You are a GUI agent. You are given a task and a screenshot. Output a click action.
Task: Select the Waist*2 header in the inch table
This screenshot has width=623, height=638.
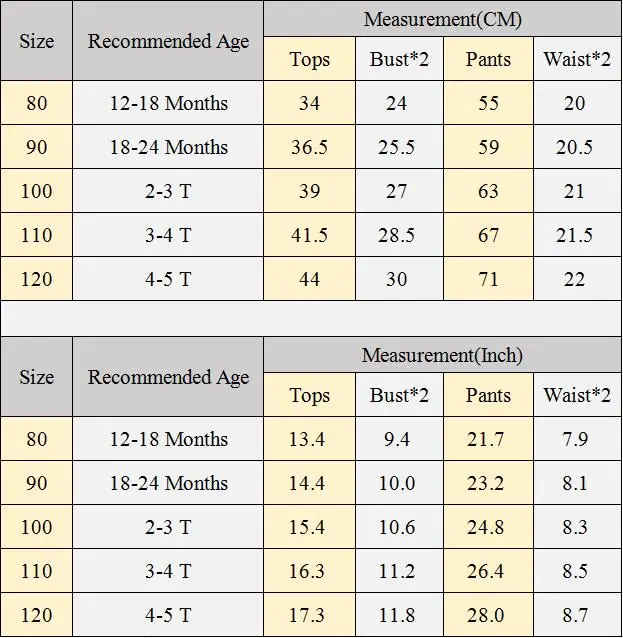(x=577, y=395)
